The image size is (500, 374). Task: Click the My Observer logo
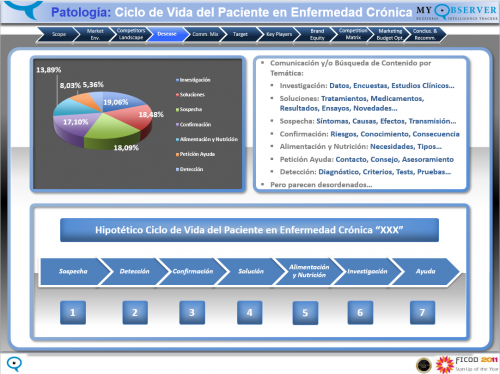point(457,12)
